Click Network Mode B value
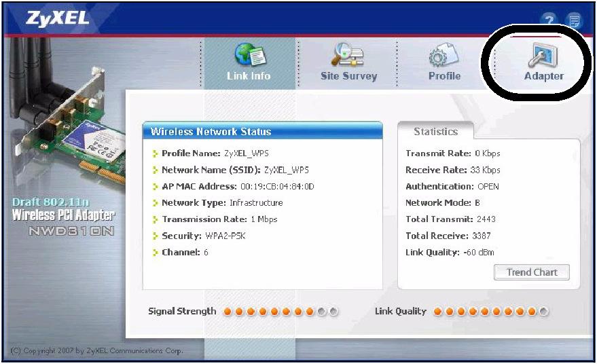 coord(477,203)
